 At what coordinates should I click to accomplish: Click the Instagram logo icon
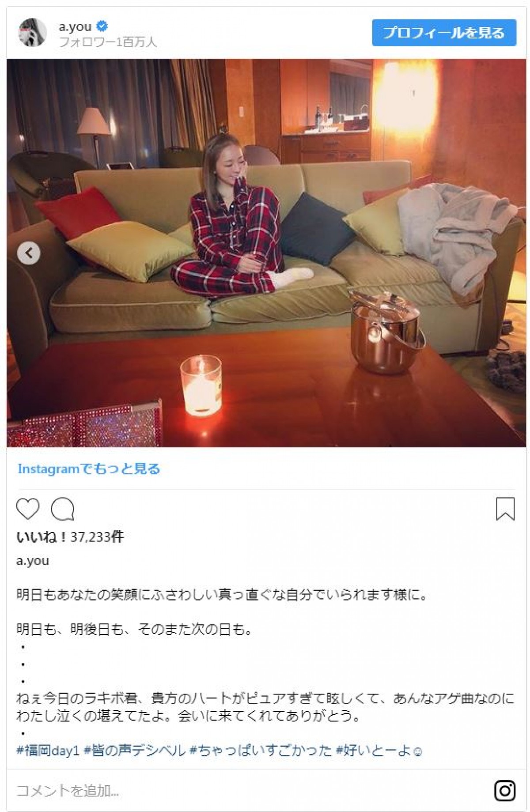pos(505,791)
